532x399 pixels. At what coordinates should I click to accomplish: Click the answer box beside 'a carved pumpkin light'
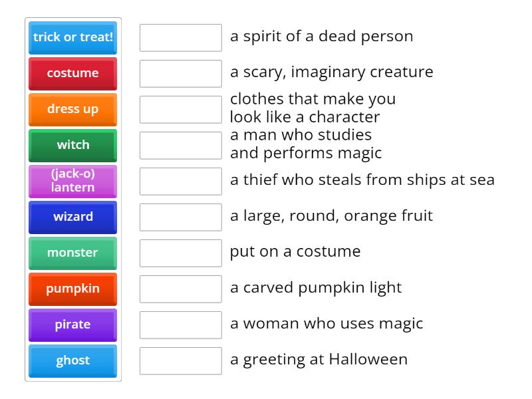coord(180,288)
